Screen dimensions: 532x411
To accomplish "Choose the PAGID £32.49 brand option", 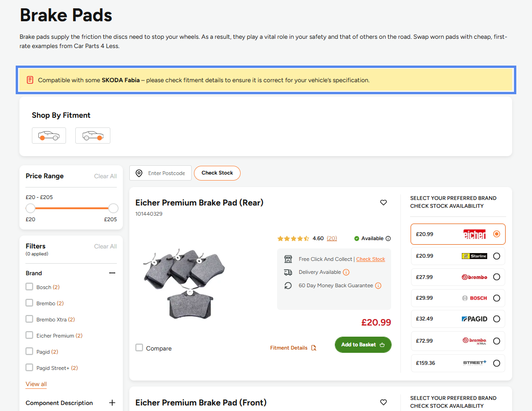I will pyautogui.click(x=458, y=319).
